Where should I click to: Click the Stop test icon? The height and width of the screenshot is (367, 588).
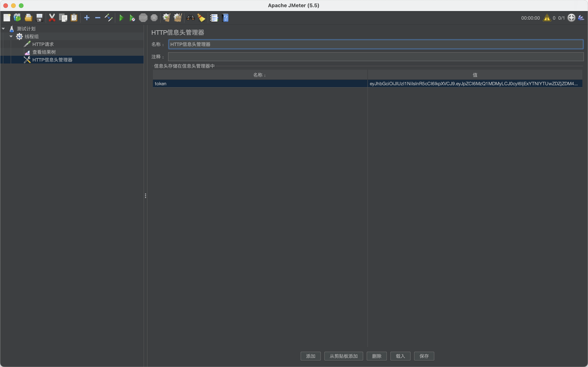click(143, 17)
